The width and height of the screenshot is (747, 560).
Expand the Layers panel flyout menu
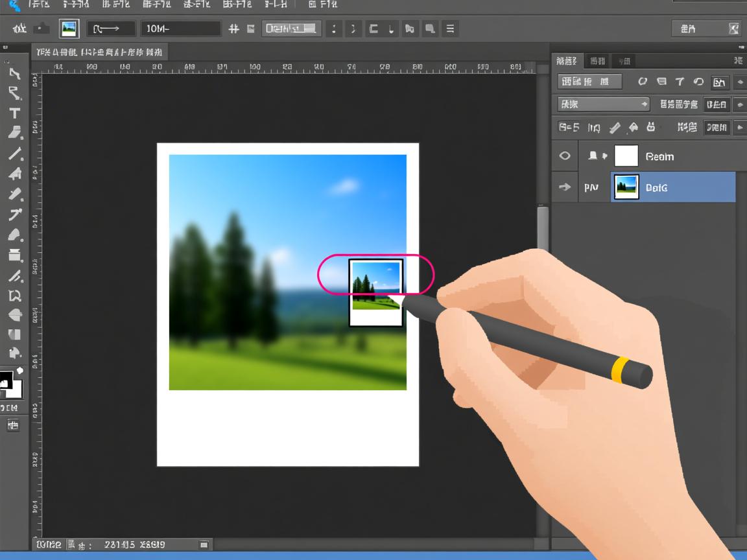pyautogui.click(x=739, y=60)
